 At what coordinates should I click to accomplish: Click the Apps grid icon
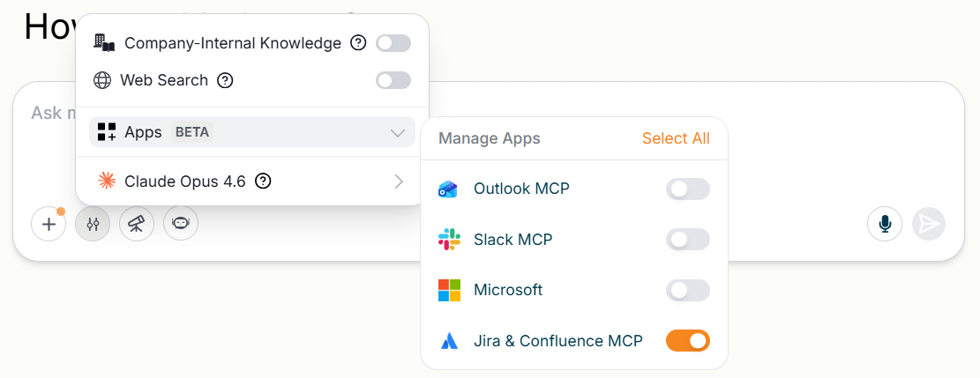[x=107, y=132]
